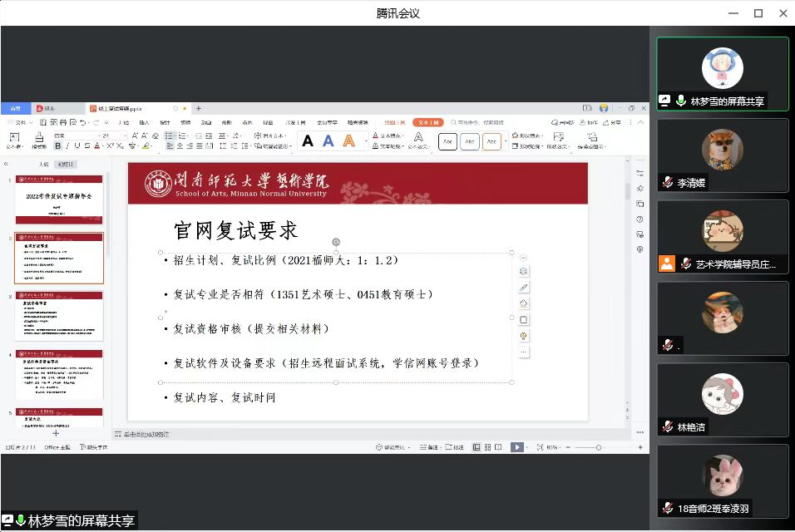The width and height of the screenshot is (795, 532).
Task: Toggle underline text formatting
Action: click(x=78, y=146)
